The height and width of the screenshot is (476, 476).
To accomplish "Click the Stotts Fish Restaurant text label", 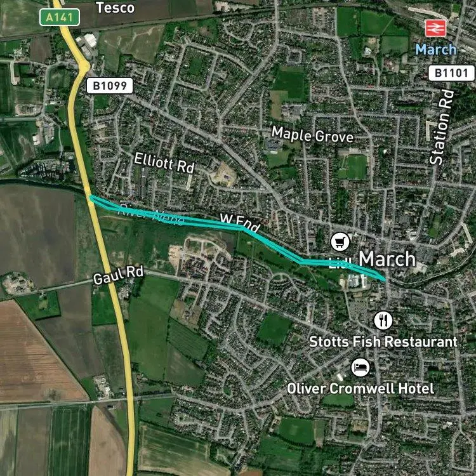I will [383, 342].
